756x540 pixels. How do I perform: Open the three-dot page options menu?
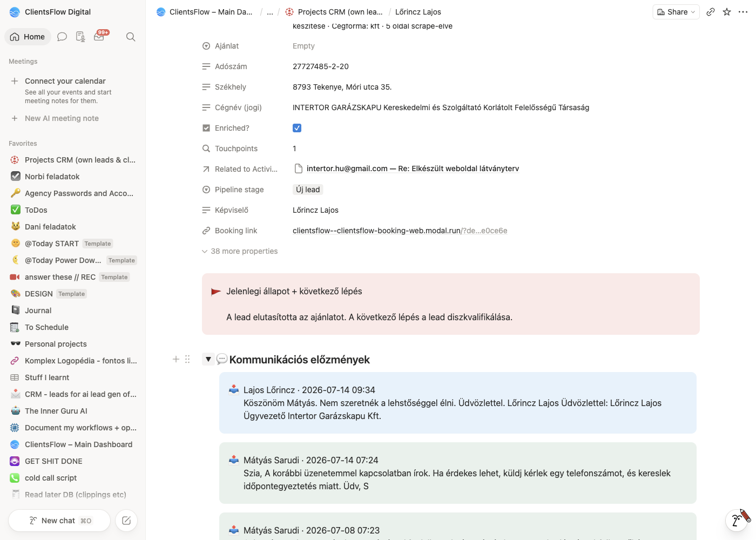[743, 12]
